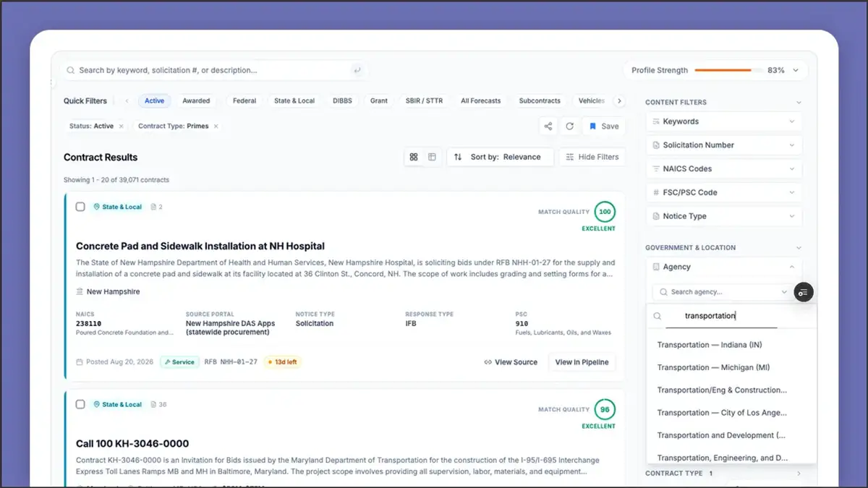Toggle the Awarded quick filter
868x488 pixels.
(x=196, y=100)
